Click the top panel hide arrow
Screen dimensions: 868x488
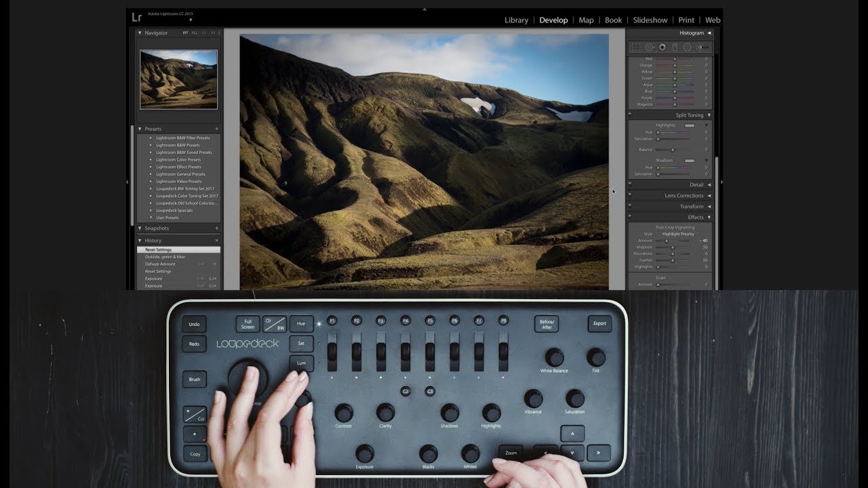(x=425, y=10)
